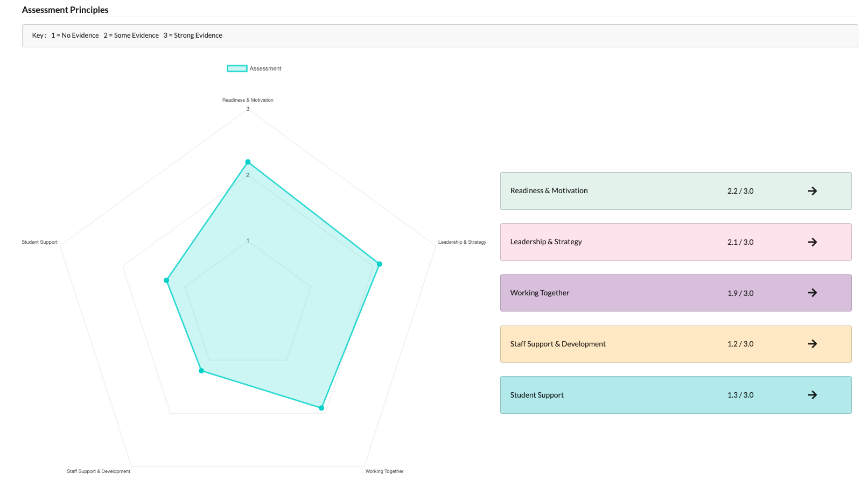Click the Student Support radar data point
Screen dimensions: 868x488
(166, 280)
